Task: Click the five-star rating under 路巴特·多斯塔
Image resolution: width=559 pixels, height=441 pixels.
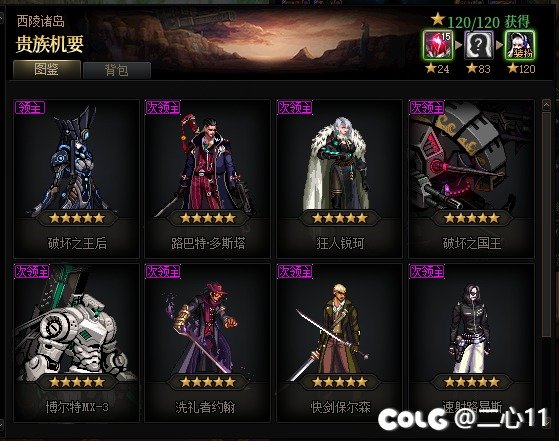Action: point(208,218)
